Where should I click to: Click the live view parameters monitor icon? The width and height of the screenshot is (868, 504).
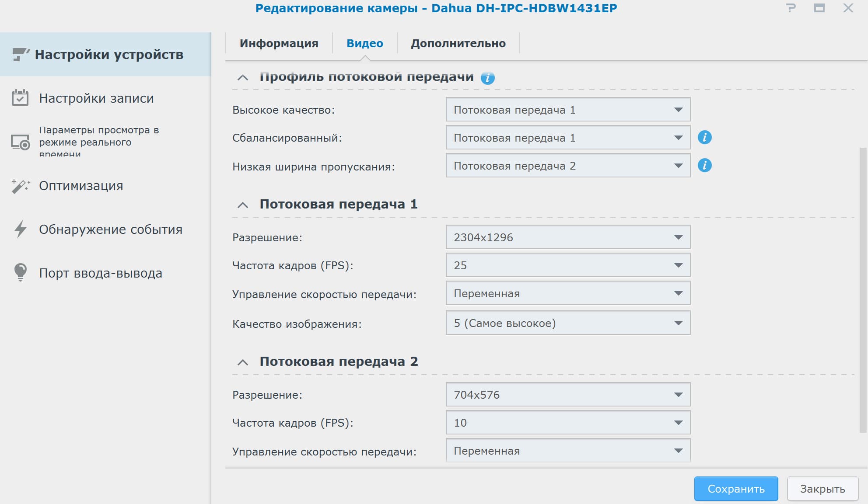(x=20, y=143)
